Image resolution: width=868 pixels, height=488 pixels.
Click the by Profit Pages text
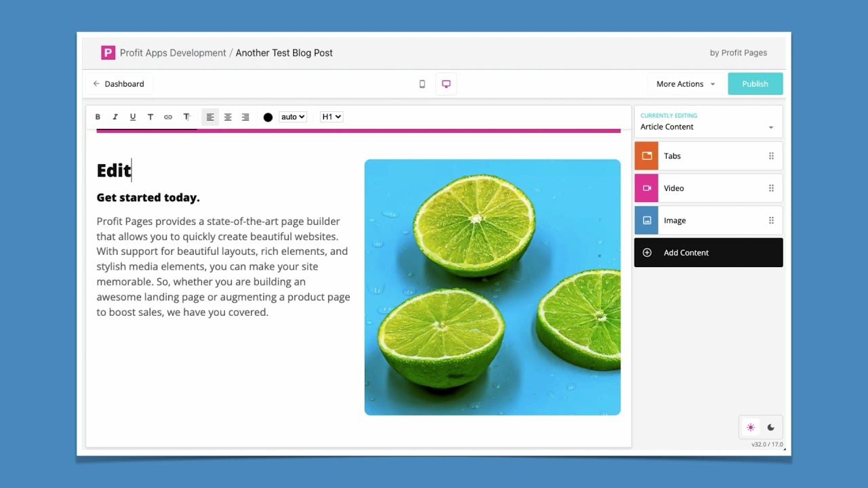coord(738,53)
